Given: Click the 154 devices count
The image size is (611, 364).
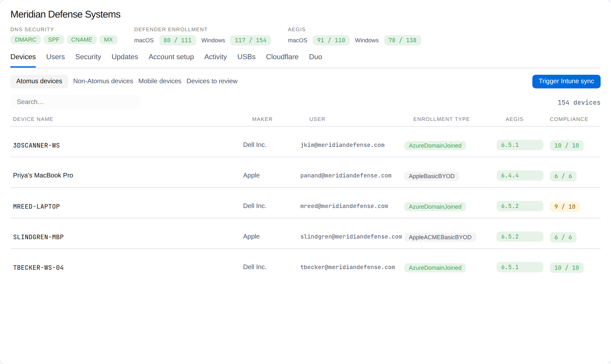Looking at the screenshot, I should (579, 103).
